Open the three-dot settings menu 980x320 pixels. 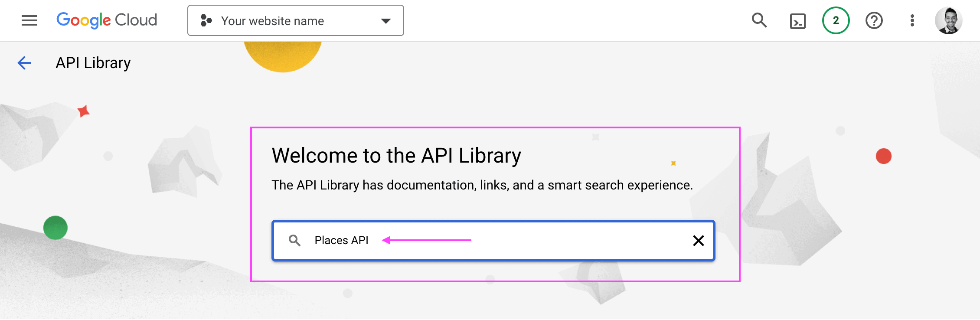pyautogui.click(x=912, y=20)
